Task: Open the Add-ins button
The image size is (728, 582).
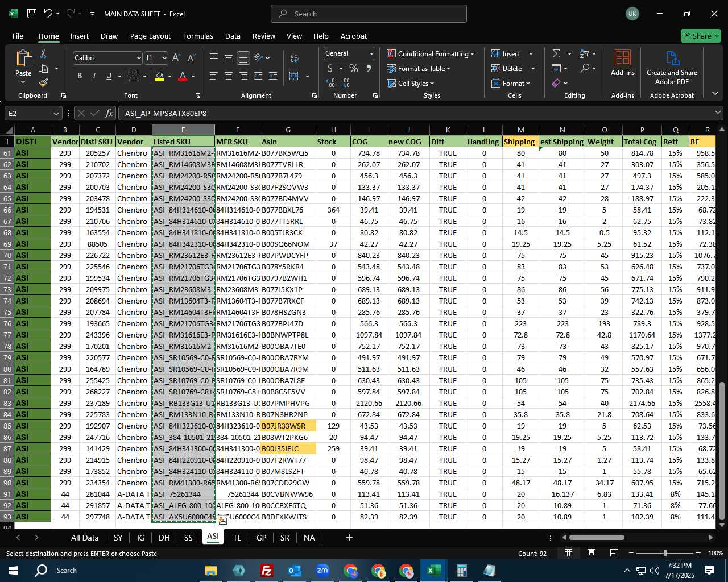Action: tap(623, 64)
